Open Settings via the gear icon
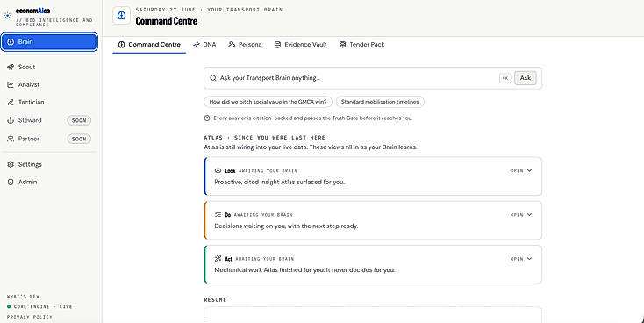 pos(11,164)
